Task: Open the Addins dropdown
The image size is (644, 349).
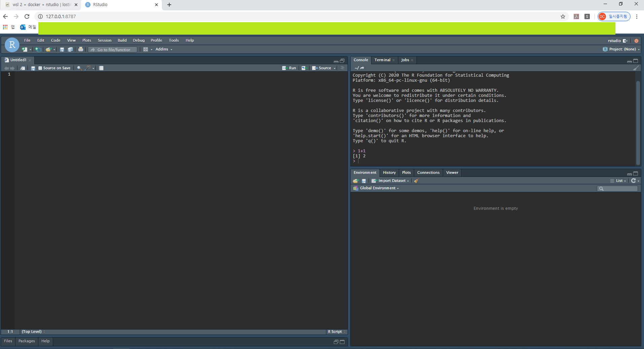Action: [164, 49]
